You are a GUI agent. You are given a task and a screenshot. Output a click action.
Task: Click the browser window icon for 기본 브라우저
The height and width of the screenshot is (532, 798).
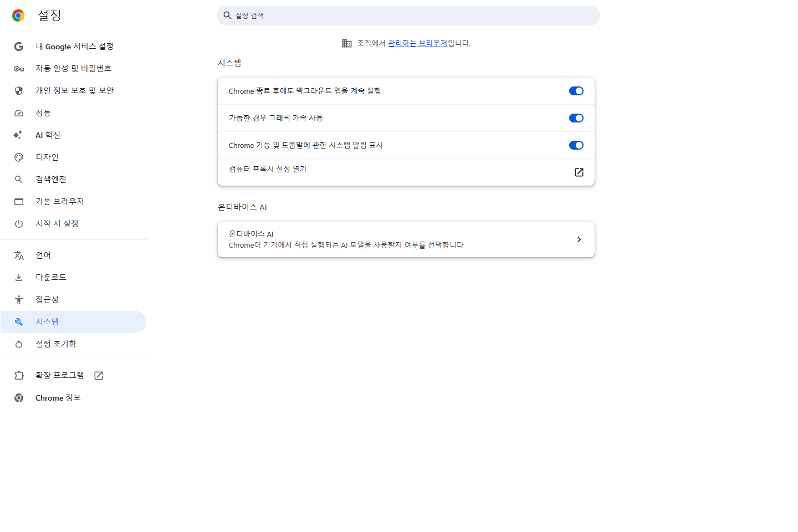pos(19,202)
